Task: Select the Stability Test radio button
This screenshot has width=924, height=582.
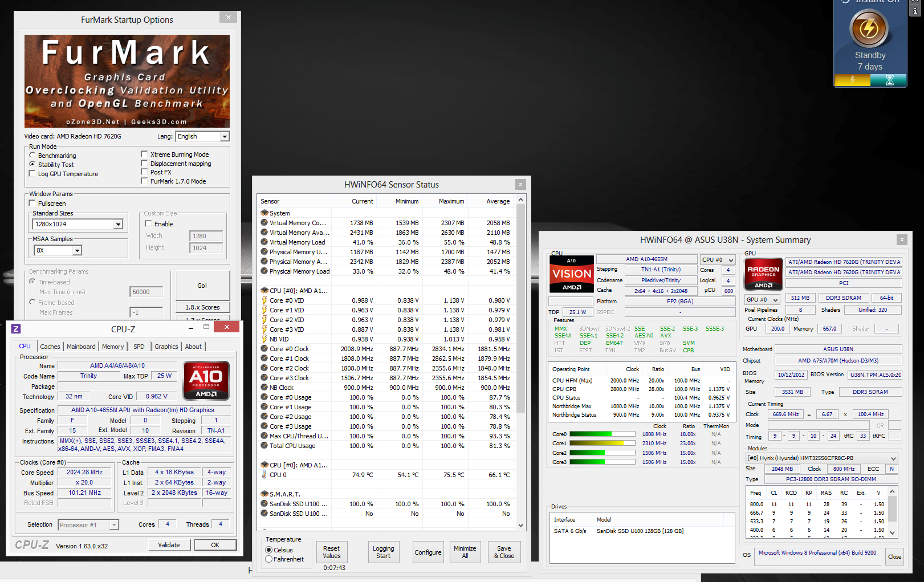Action: [32, 164]
